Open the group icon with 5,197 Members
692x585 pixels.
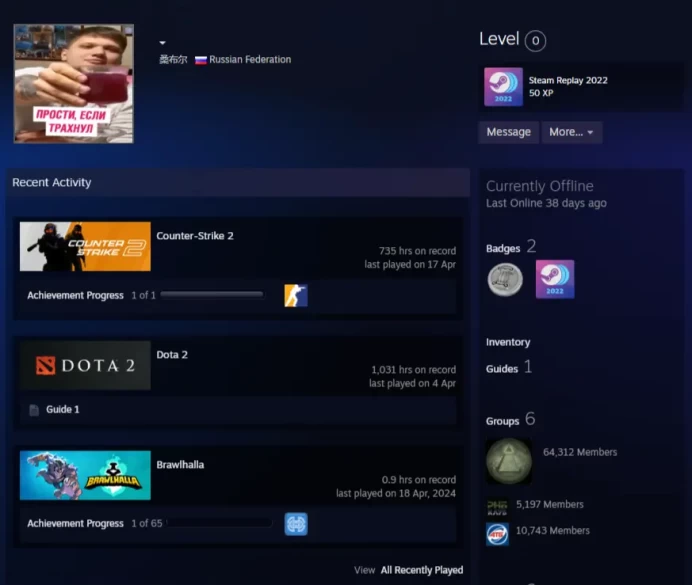(x=497, y=507)
